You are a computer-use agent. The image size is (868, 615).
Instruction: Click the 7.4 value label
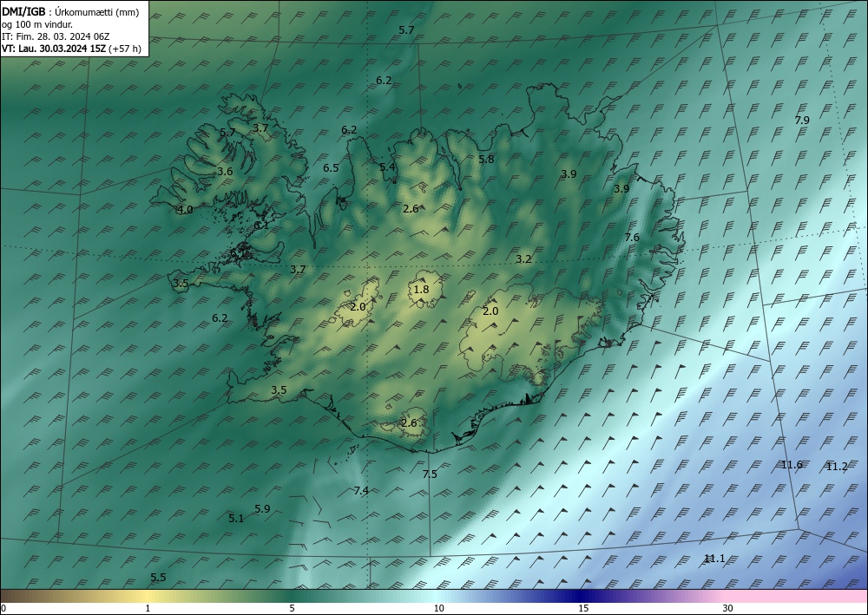361,491
